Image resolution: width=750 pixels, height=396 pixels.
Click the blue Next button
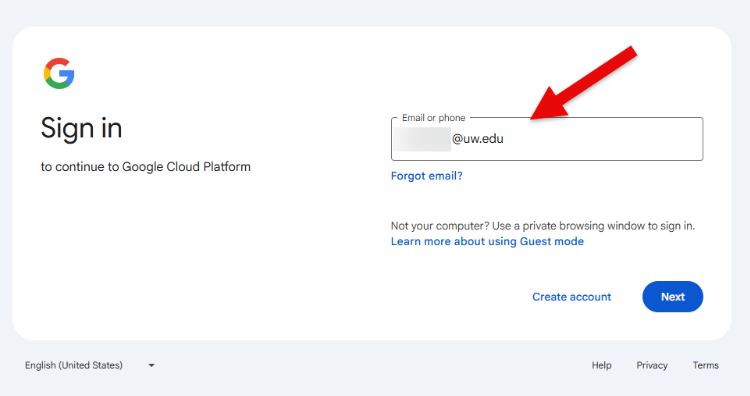673,297
